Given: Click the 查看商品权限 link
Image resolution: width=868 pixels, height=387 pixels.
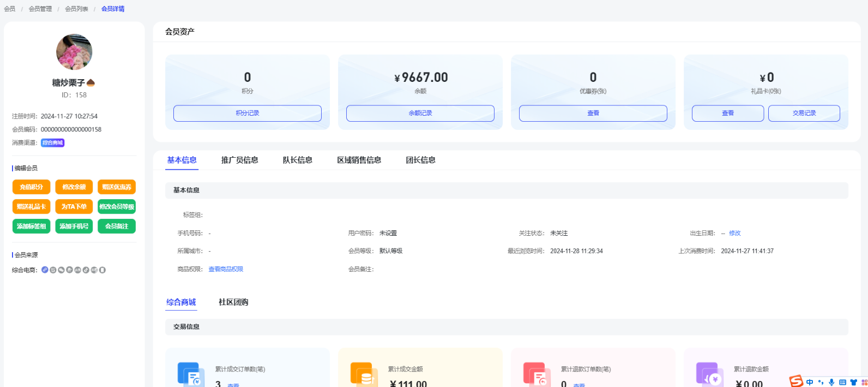Looking at the screenshot, I should pos(226,269).
